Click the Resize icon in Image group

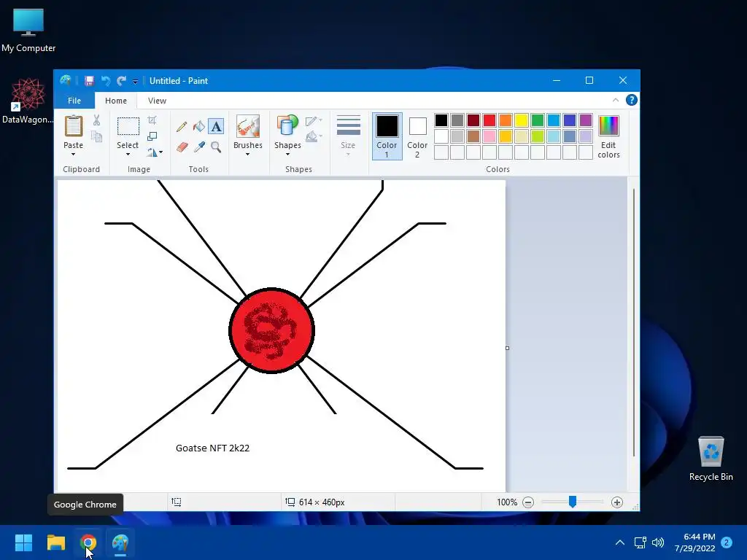[x=152, y=136]
